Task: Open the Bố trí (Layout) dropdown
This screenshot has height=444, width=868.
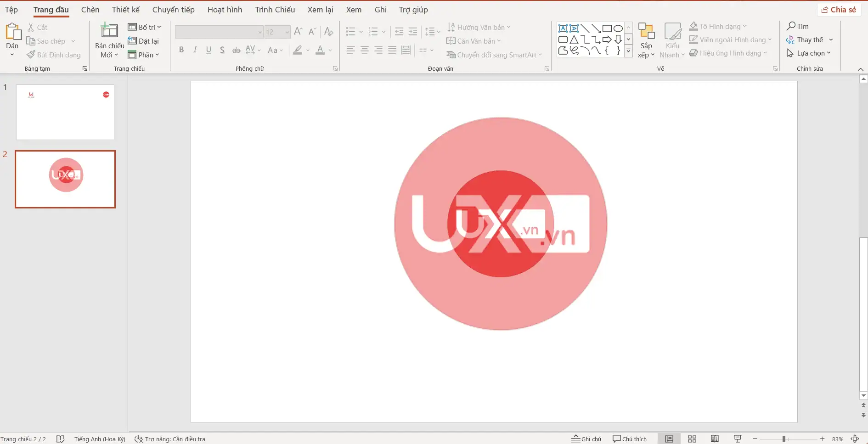Action: [145, 27]
